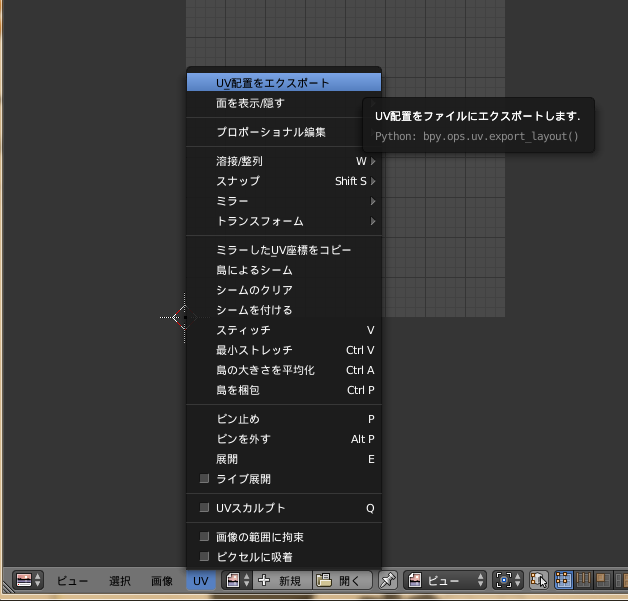Select ピン止め entry

(x=284, y=419)
